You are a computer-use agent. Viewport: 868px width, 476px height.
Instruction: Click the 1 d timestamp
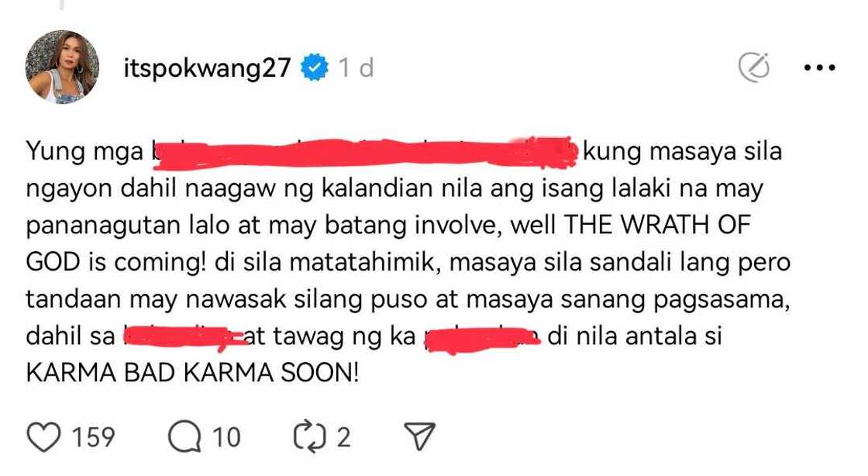356,68
